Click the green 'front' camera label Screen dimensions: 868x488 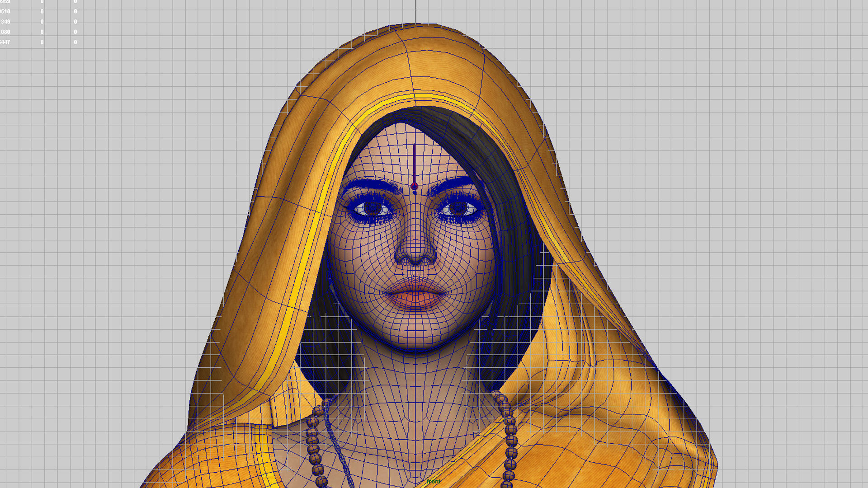434,482
